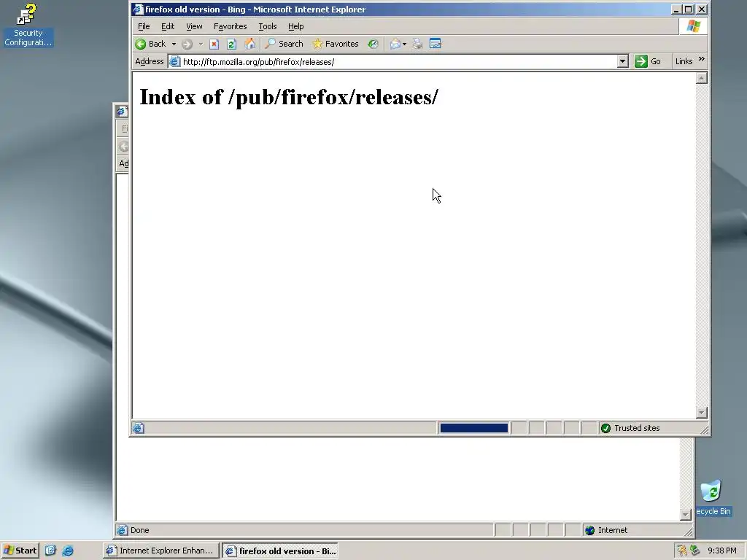Open the Back history dropdown arrow
Screen dimensions: 747x560
click(x=174, y=44)
